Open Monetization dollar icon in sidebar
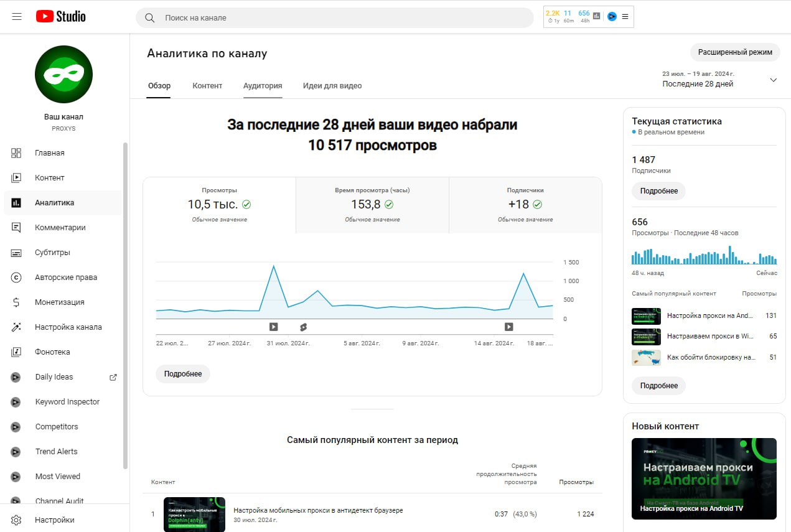 (16, 302)
